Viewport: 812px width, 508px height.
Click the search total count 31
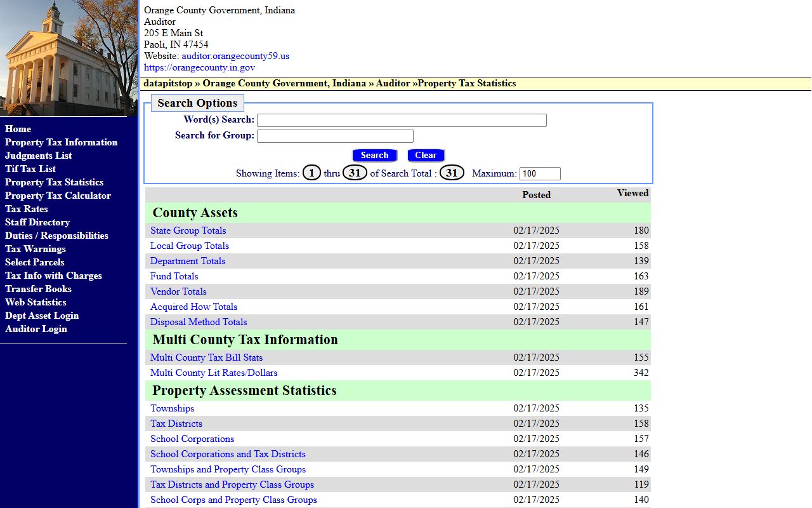coord(452,173)
